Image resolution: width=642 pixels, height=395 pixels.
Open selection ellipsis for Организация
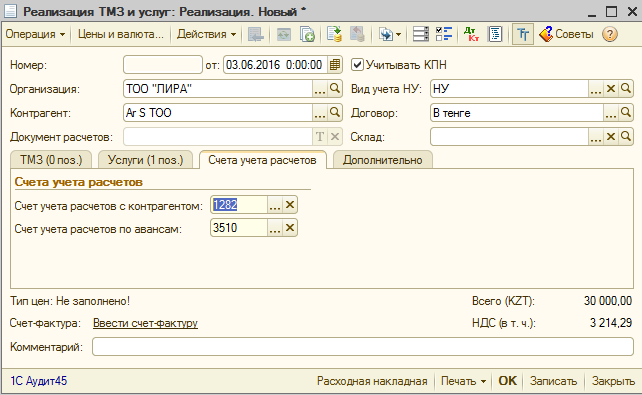tap(320, 88)
